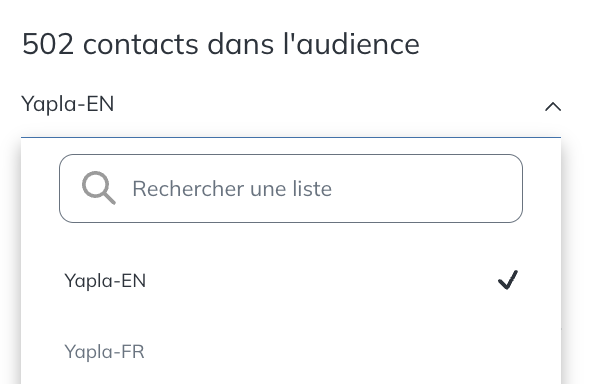Switch audience to the Yapla-FR list
The width and height of the screenshot is (594, 384).
291,352
